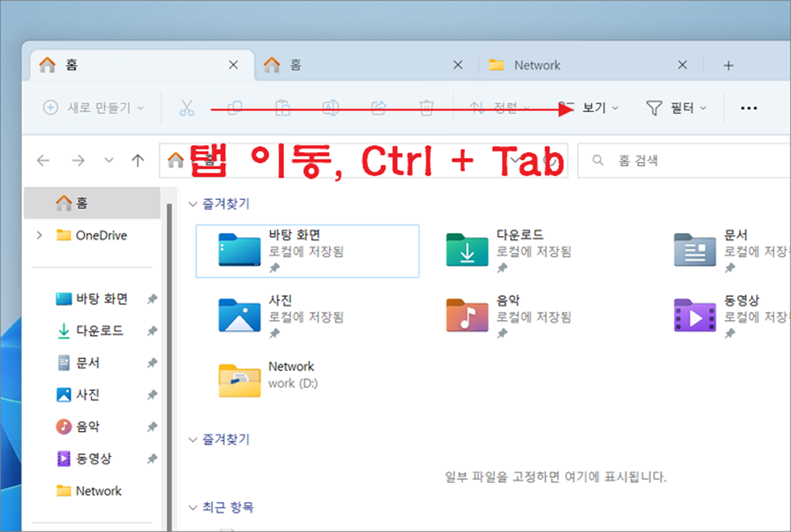Select OneDrive in the navigation pane

point(92,235)
